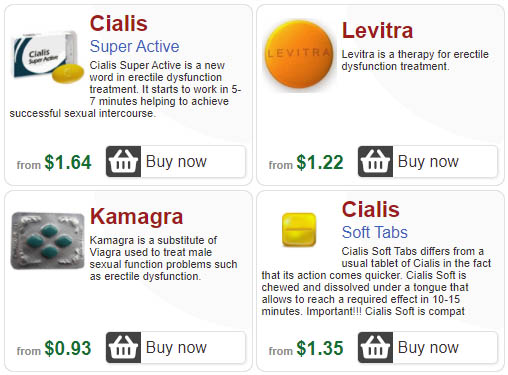The image size is (508, 375).
Task: Click the $0.93 price label
Action: click(68, 348)
